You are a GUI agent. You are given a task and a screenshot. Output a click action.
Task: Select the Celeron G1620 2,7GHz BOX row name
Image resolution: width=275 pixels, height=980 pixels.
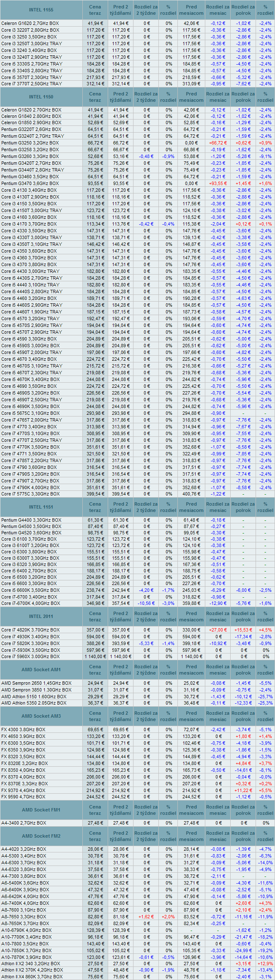(x=30, y=23)
